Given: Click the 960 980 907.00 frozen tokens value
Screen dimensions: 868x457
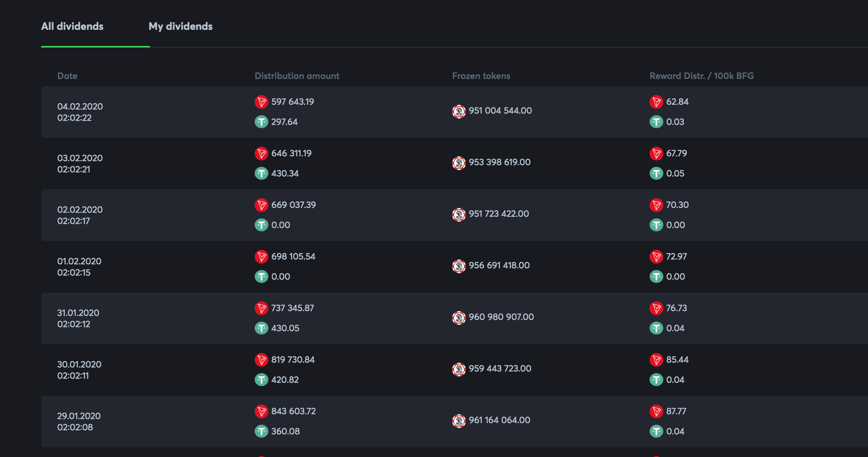Looking at the screenshot, I should click(x=501, y=317).
